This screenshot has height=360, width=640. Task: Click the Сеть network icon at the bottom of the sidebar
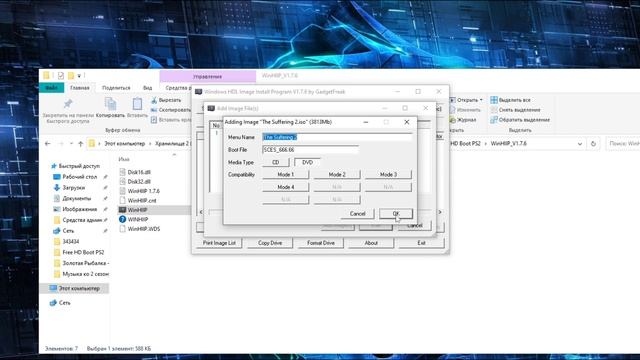[x=53, y=303]
